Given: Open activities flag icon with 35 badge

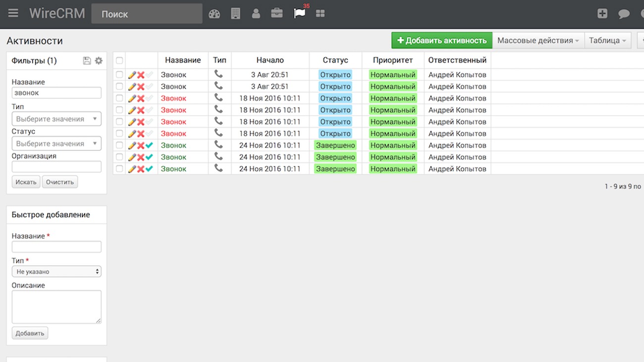Looking at the screenshot, I should pyautogui.click(x=299, y=13).
